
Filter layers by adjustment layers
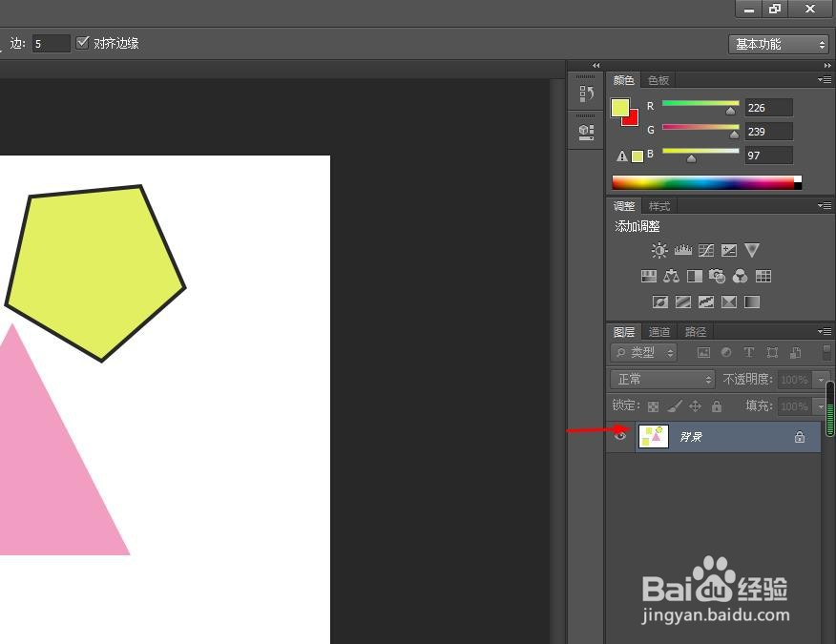[x=726, y=352]
